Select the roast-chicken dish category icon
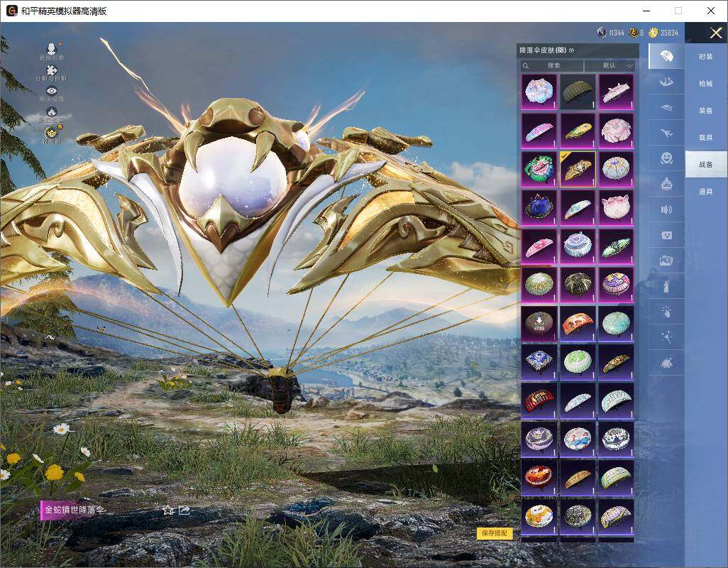Viewport: 728px width, 568px height. (x=667, y=364)
